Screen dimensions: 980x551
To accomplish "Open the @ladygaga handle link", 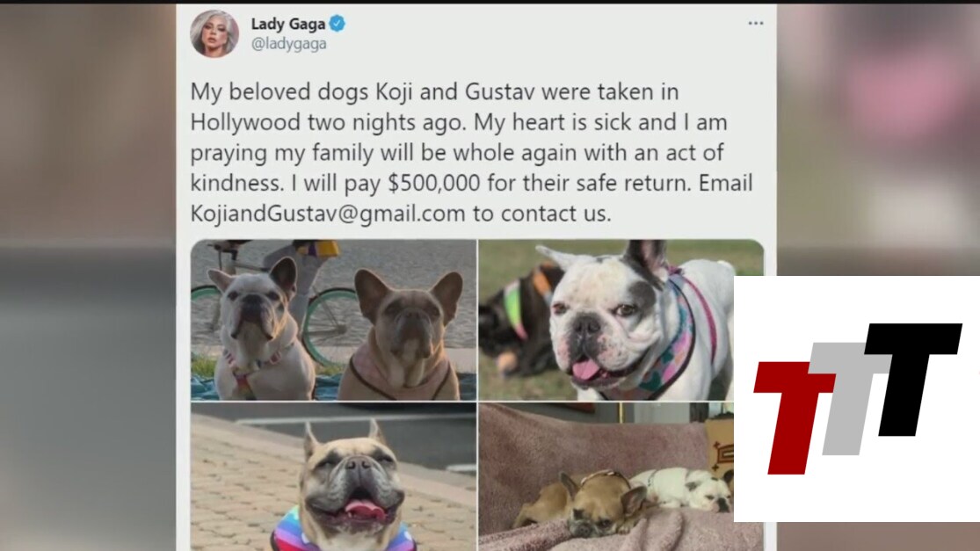I will click(x=289, y=44).
